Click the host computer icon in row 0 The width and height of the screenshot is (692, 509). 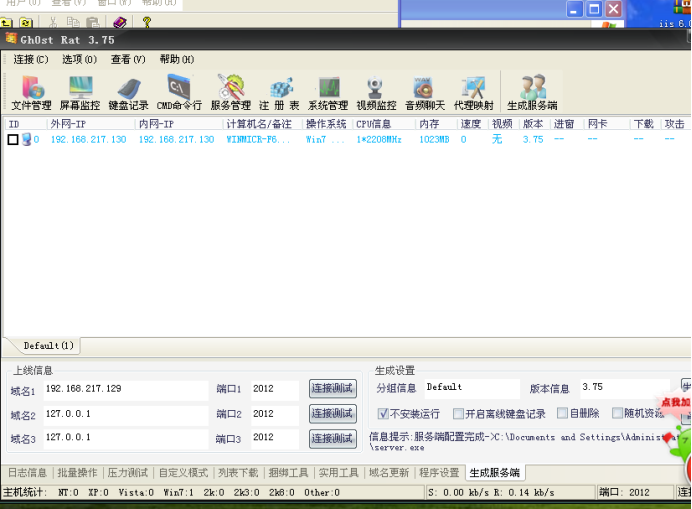[x=26, y=140]
